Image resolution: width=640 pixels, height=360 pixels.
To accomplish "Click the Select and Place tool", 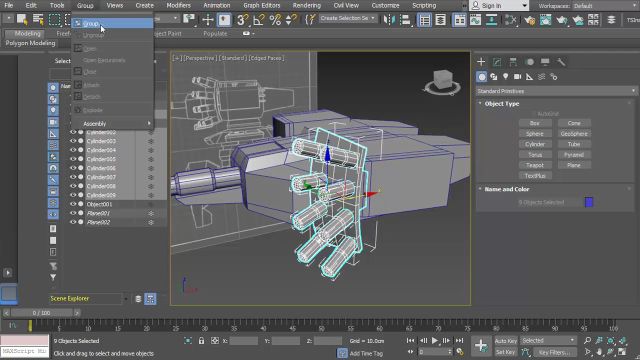I will [x=224, y=19].
